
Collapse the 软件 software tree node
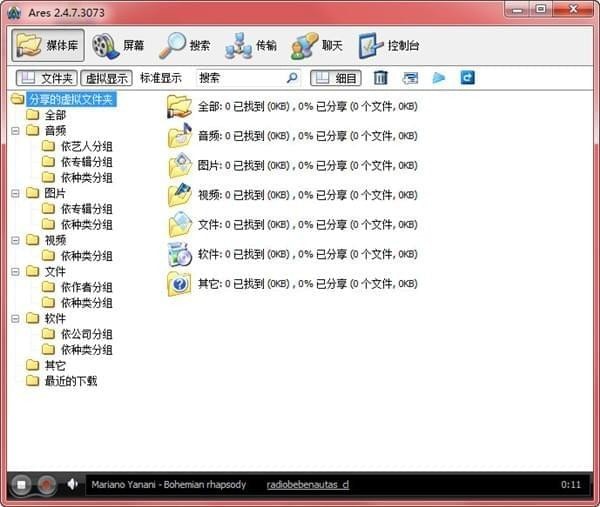pos(16,319)
